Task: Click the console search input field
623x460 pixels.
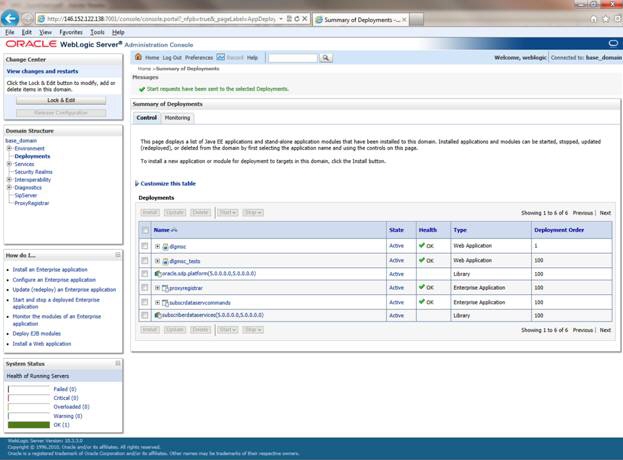Action: (292, 58)
